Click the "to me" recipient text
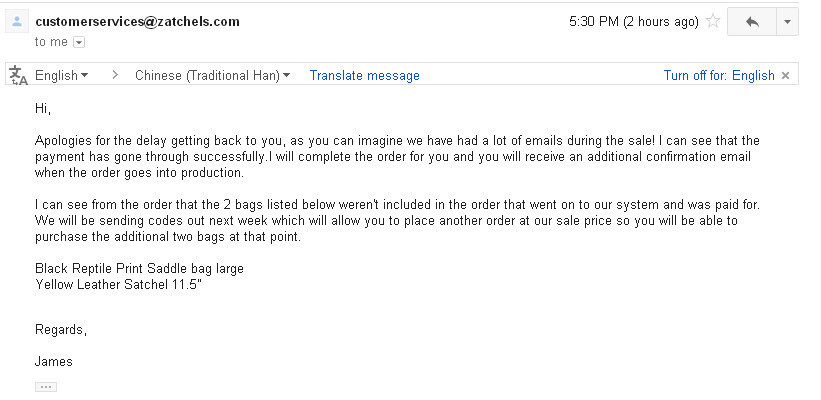The image size is (821, 400). (x=52, y=42)
